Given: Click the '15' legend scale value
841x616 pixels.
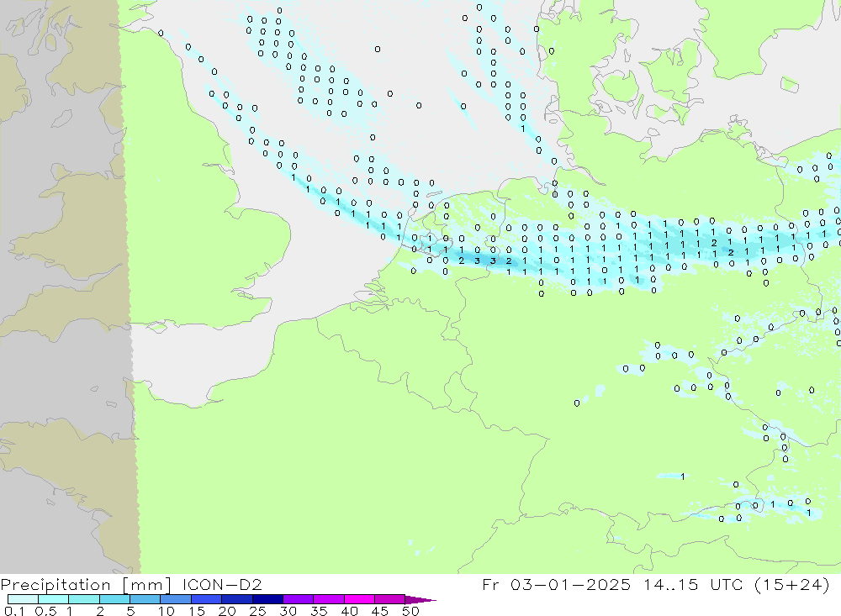Looking at the screenshot, I should click(196, 611).
